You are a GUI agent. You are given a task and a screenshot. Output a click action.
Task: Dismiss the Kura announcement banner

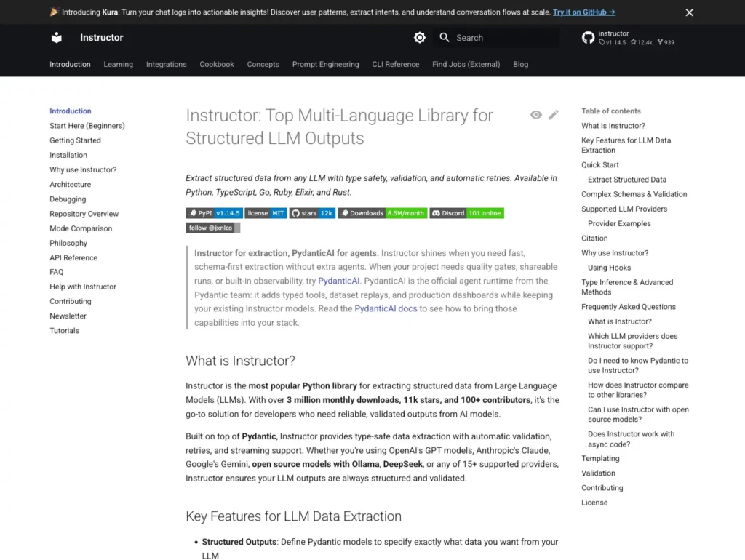(x=689, y=12)
